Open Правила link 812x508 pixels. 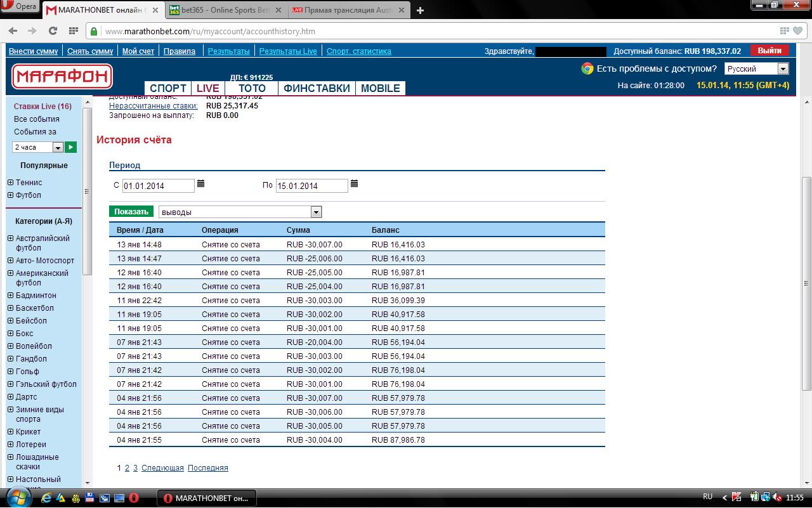[180, 51]
